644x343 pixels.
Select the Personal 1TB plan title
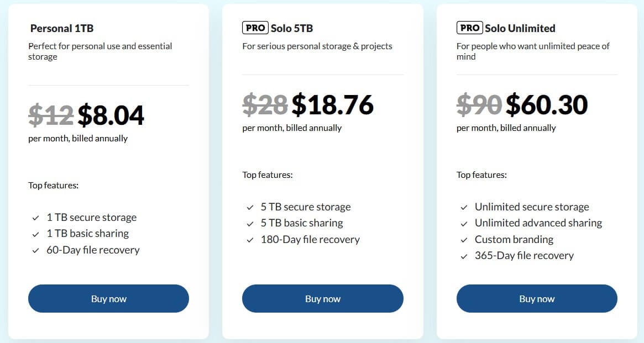pyautogui.click(x=61, y=28)
